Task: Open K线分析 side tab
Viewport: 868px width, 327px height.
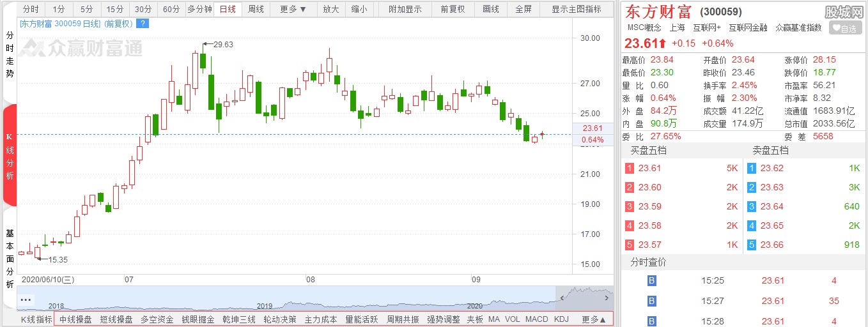Action: pyautogui.click(x=10, y=156)
